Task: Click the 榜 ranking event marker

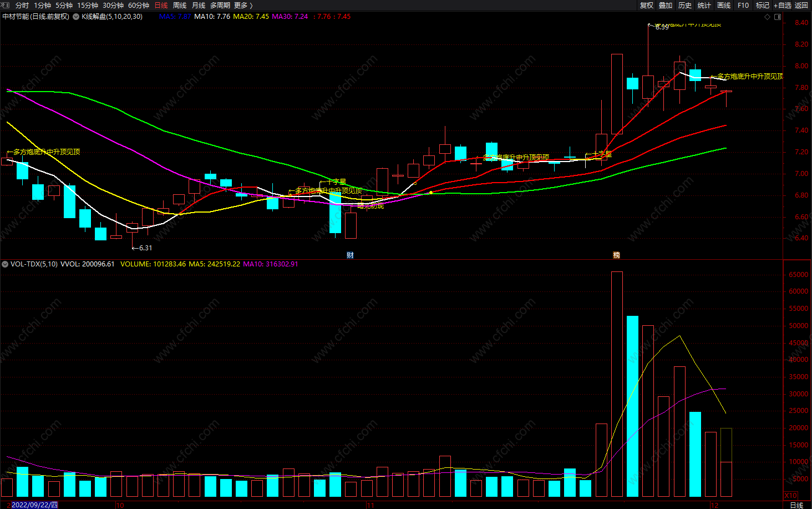Action: coord(616,255)
